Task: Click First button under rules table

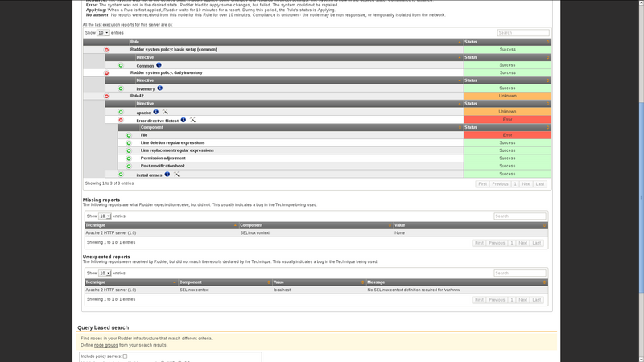Action: (482, 184)
